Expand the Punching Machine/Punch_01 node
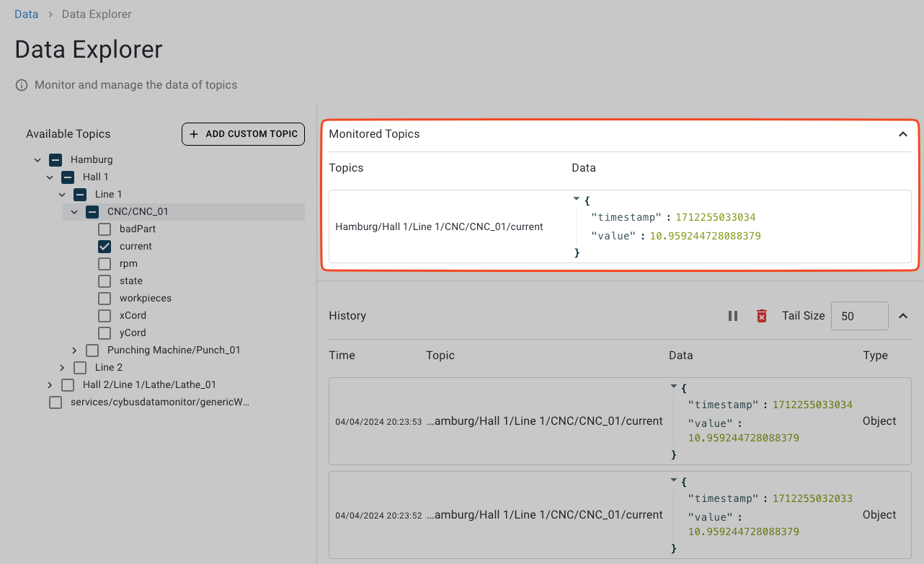The height and width of the screenshot is (564, 924). click(x=74, y=350)
